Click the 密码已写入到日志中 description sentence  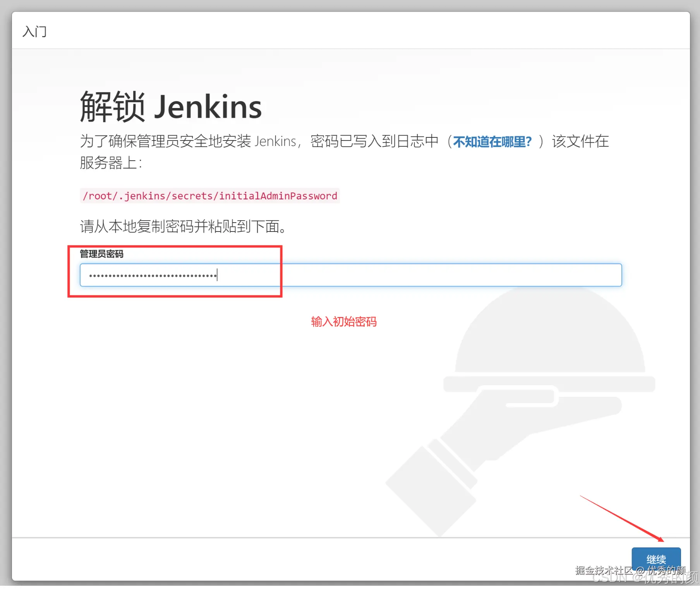374,141
